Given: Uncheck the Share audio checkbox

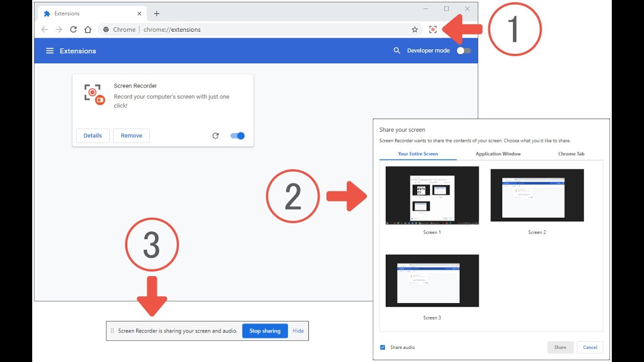Looking at the screenshot, I should (x=383, y=347).
